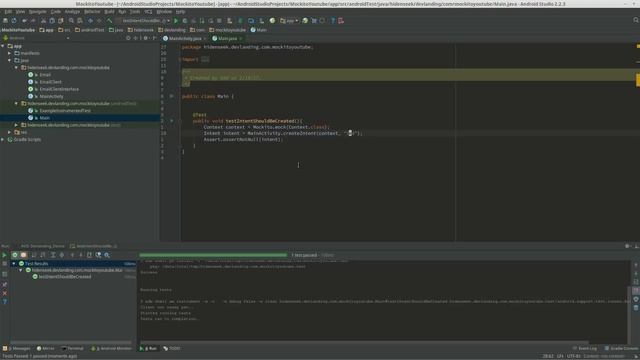Click the Synchronize refresh icon in main toolbar
640x360 pixels.
pyautogui.click(x=14, y=20)
